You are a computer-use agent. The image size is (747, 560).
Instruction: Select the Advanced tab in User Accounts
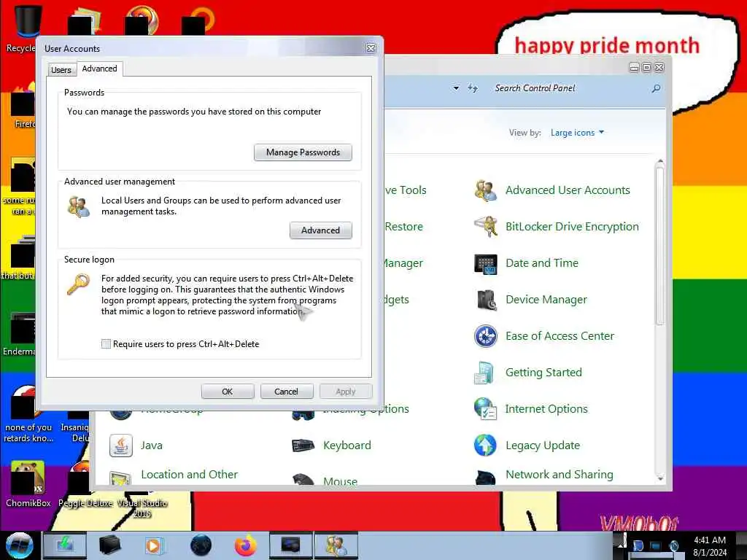pyautogui.click(x=99, y=69)
